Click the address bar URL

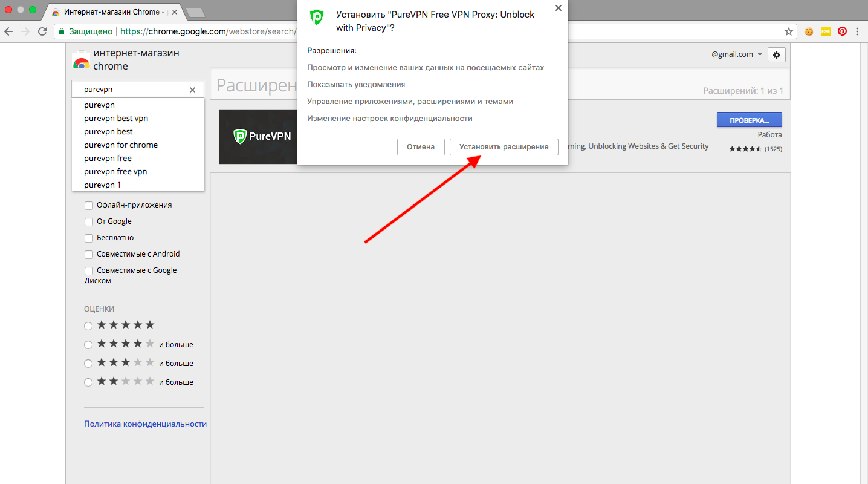pos(208,31)
